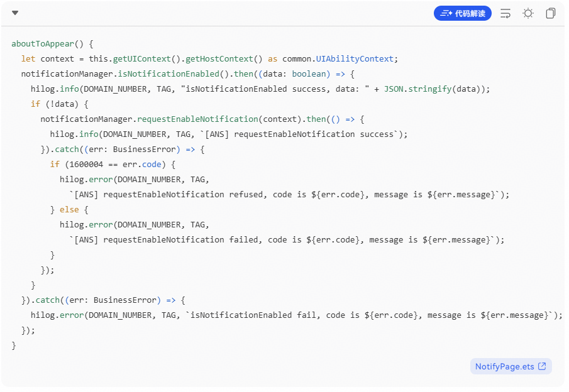The height and width of the screenshot is (392, 569).
Task: Click the requestEnableNotification method call
Action: (197, 119)
